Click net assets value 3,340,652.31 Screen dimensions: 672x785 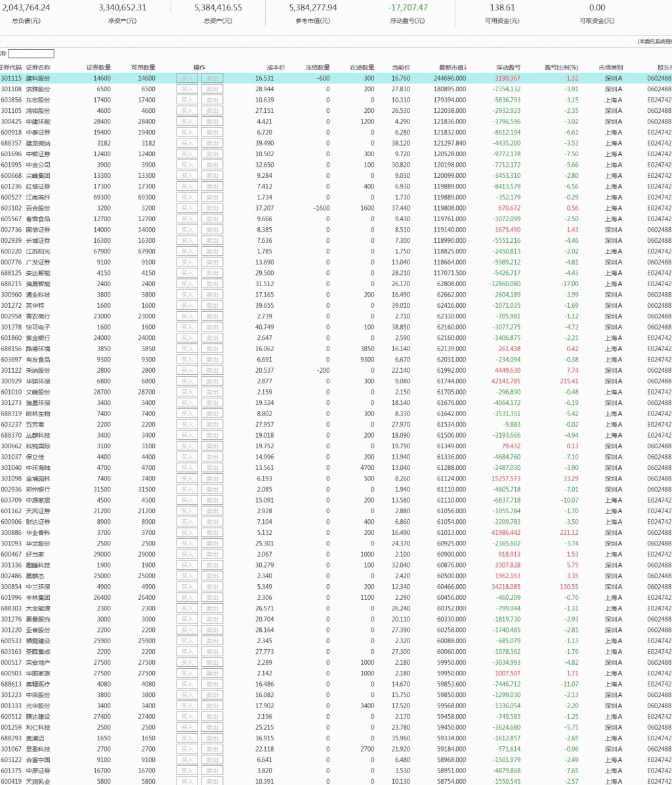[x=123, y=7]
